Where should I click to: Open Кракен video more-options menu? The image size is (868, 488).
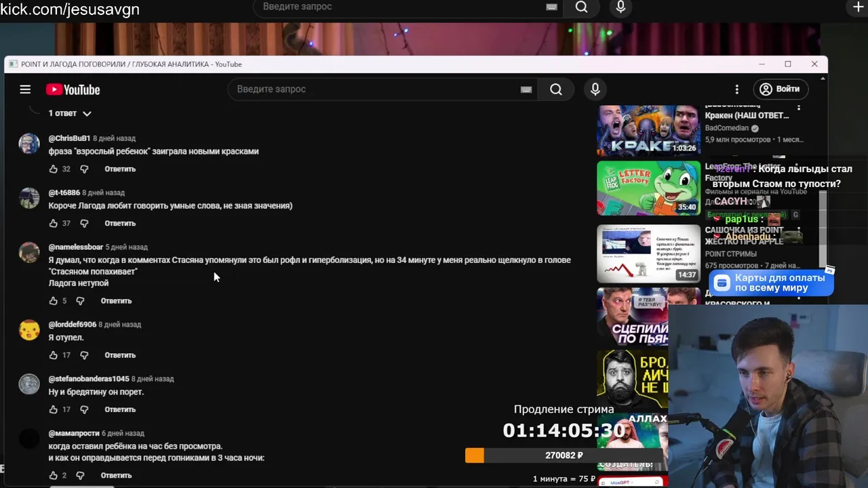(799, 108)
